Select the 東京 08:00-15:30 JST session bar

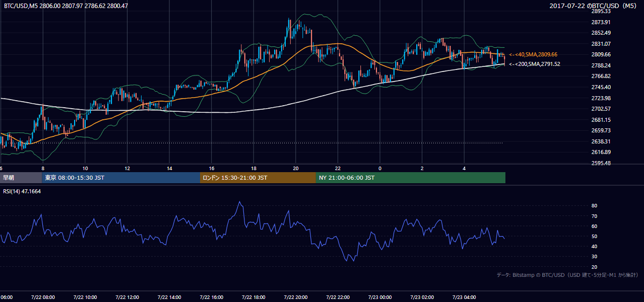121,178
